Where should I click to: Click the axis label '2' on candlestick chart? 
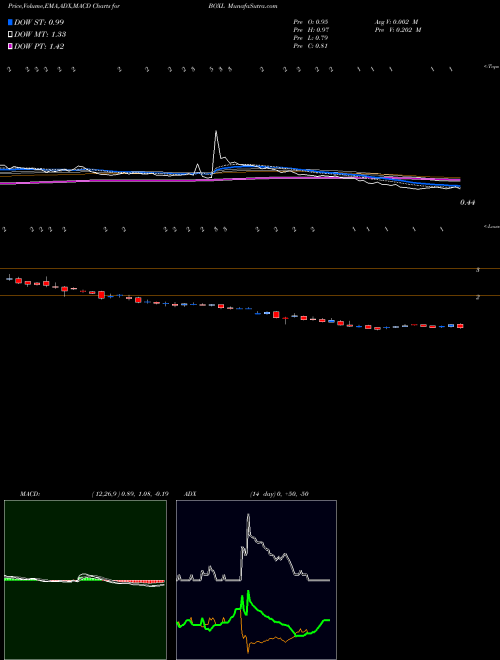tap(478, 297)
